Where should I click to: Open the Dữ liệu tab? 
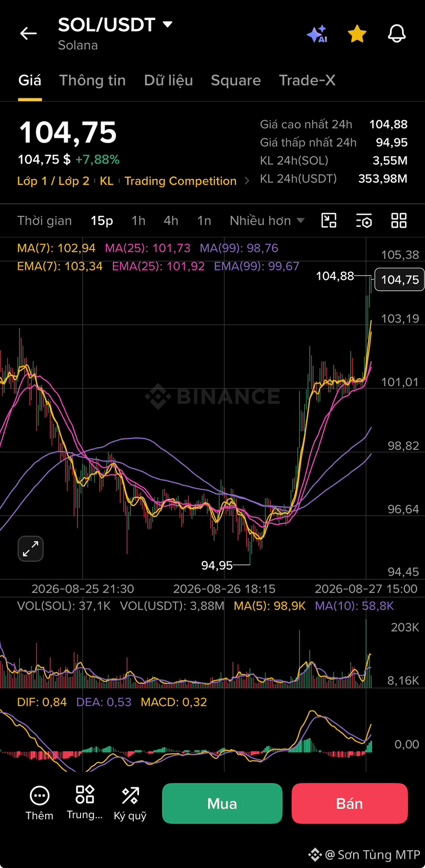point(168,80)
